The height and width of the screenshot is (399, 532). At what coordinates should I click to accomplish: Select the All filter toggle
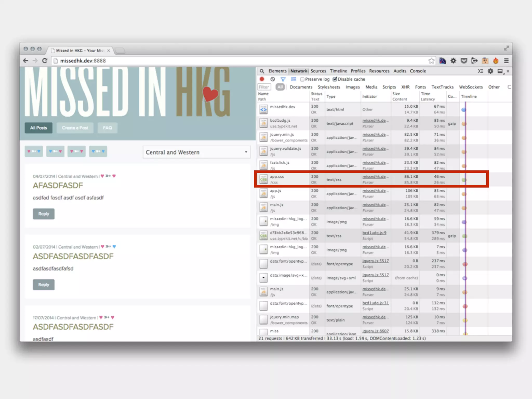[280, 87]
